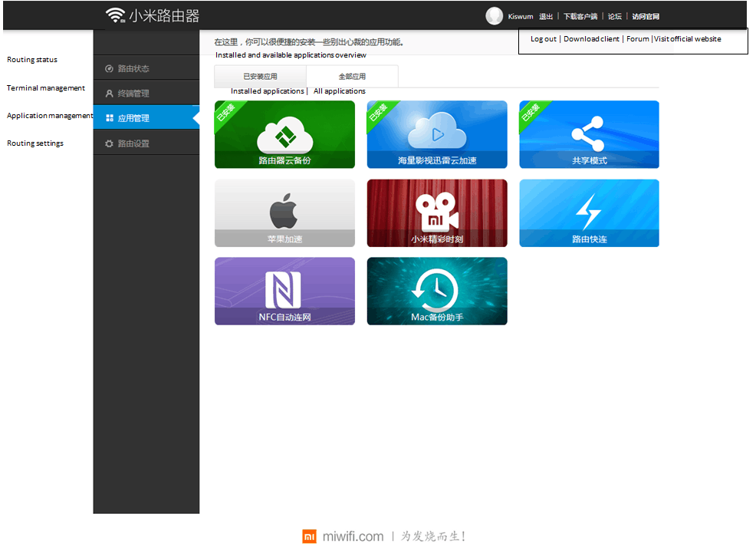Screen dimensions: 756x550
Task: Open the NFC自动连网 app tile
Action: [x=284, y=291]
